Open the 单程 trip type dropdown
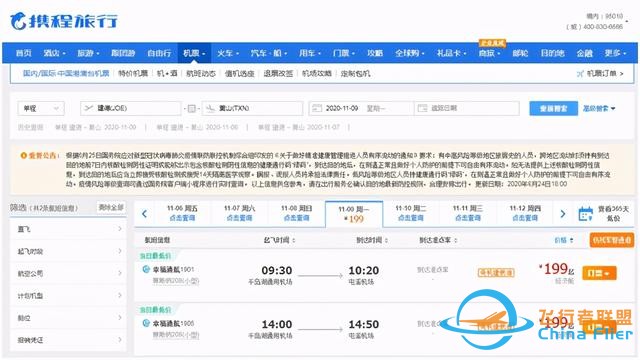 41,108
